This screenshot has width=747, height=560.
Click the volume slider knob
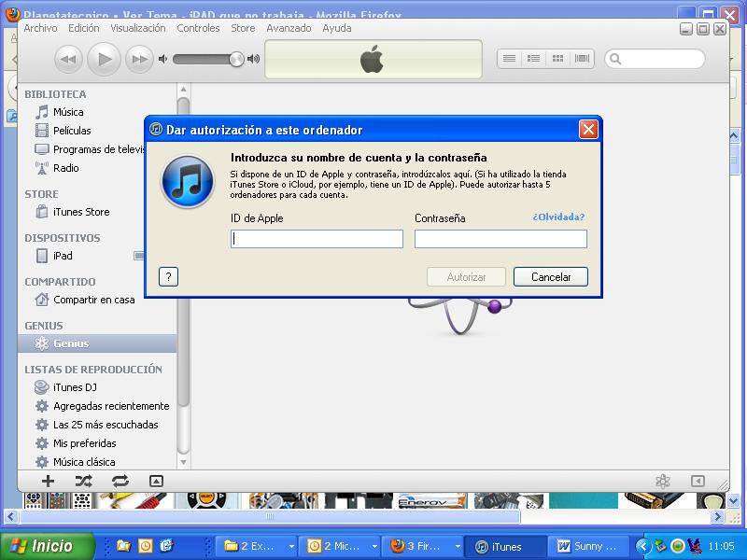[236, 60]
